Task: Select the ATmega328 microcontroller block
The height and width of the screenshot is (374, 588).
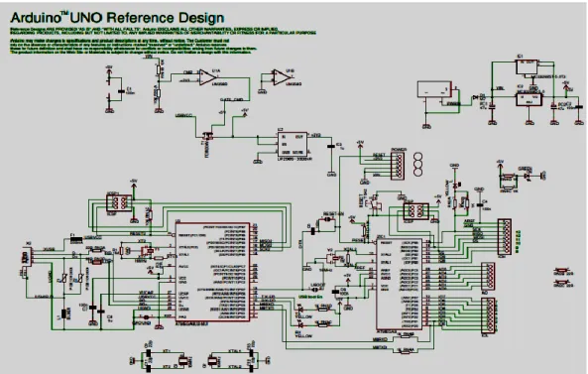Action: [399, 285]
